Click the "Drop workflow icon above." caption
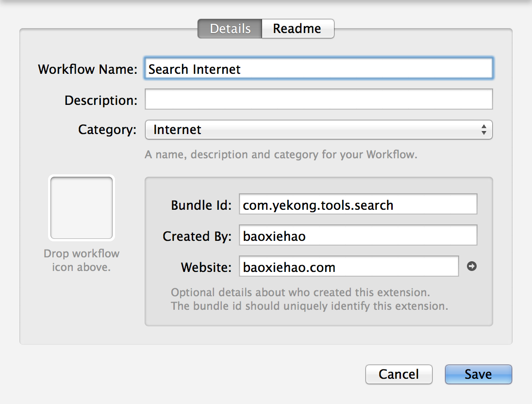 [x=82, y=260]
